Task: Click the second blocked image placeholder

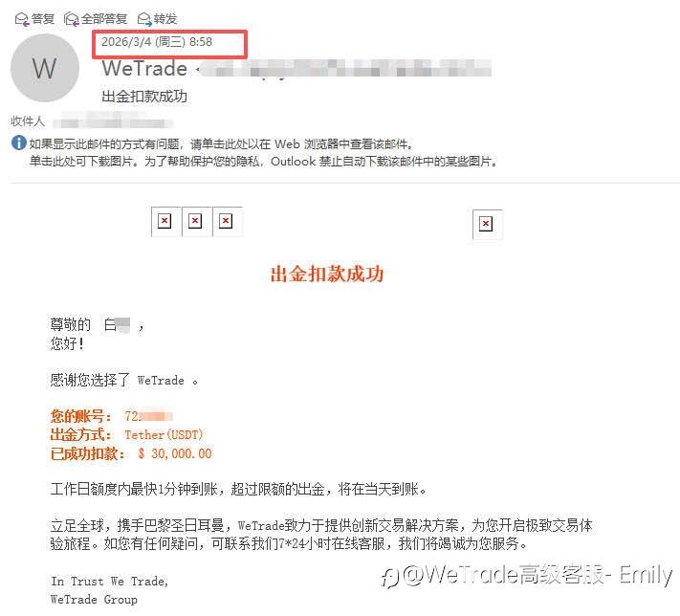Action: (x=196, y=221)
